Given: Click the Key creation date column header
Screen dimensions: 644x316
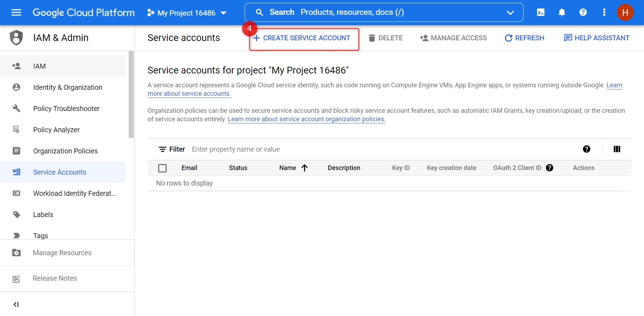Looking at the screenshot, I should [452, 168].
